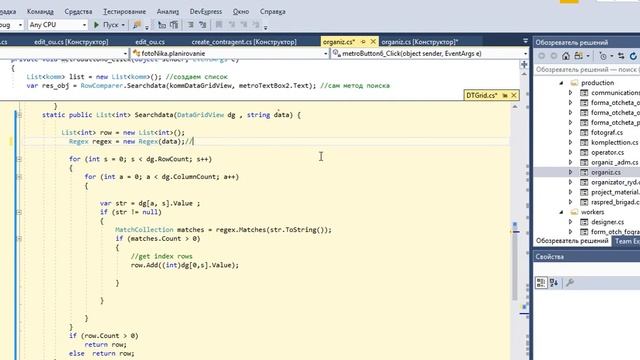
Task: Click the workers folder icon
Action: [574, 212]
